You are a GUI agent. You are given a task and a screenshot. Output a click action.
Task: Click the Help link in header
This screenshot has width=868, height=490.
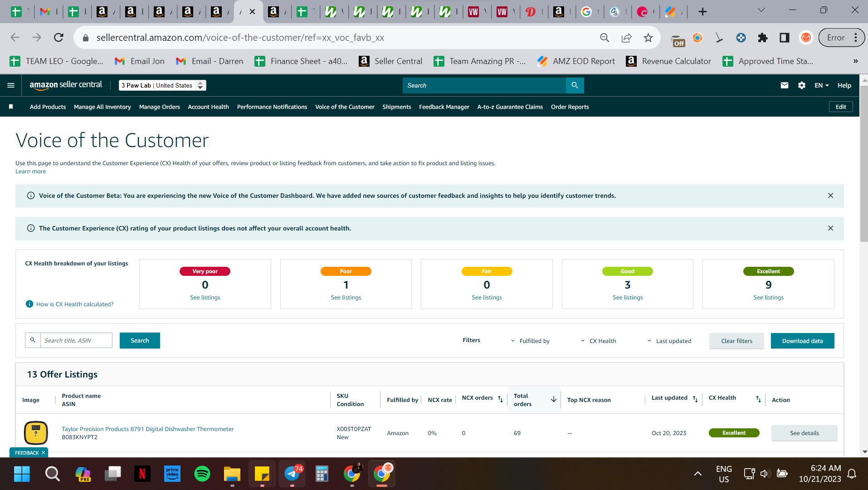pyautogui.click(x=844, y=85)
